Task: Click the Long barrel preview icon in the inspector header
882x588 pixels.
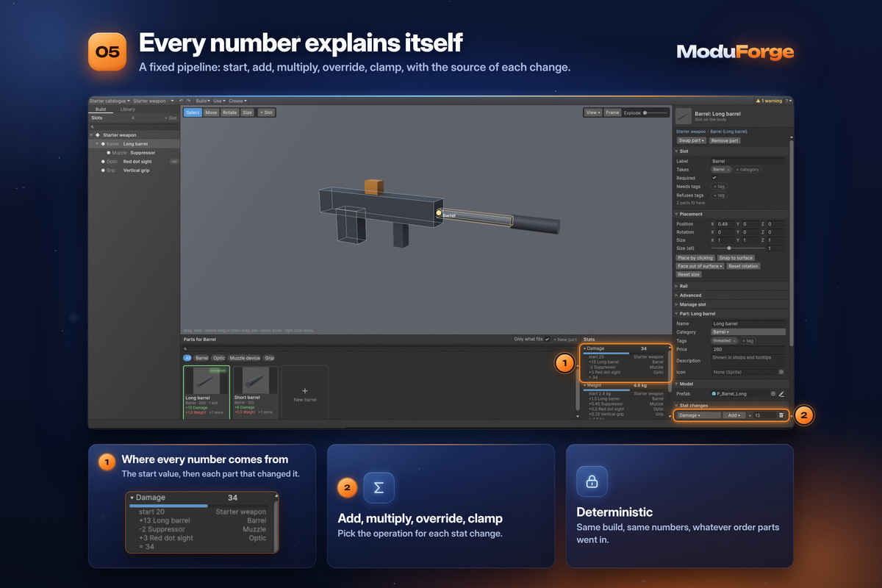Action: (x=684, y=116)
